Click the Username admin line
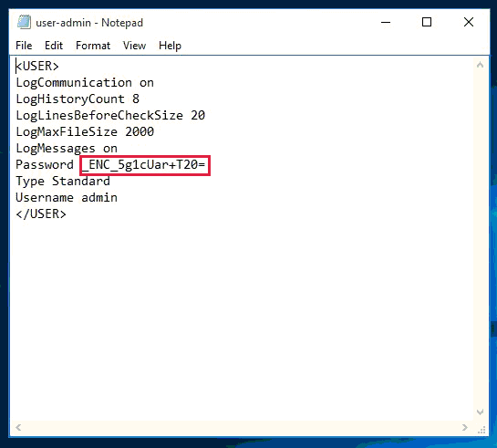Screen dimensions: 497x448 click(x=67, y=197)
